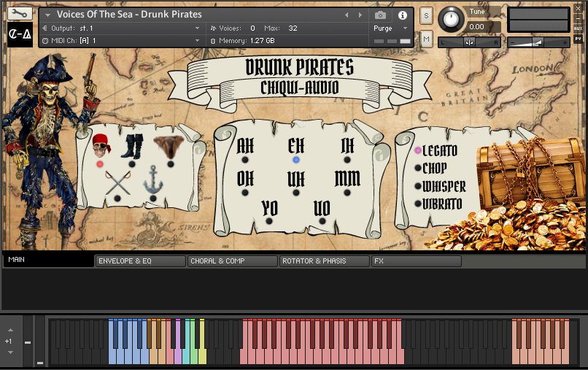The image size is (588, 370).
Task: Enable the UH vowel radio dot
Action: point(296,193)
